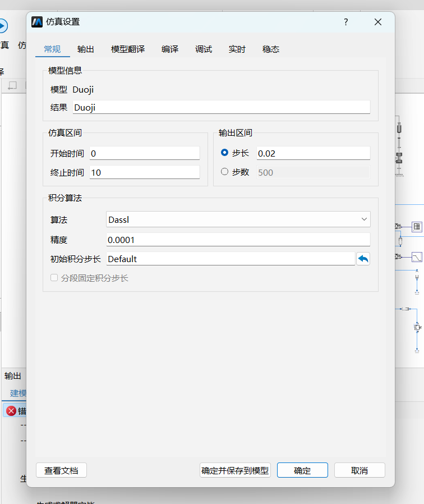Select the 步长 radio button
Viewport: 424px width, 504px height.
coord(224,153)
